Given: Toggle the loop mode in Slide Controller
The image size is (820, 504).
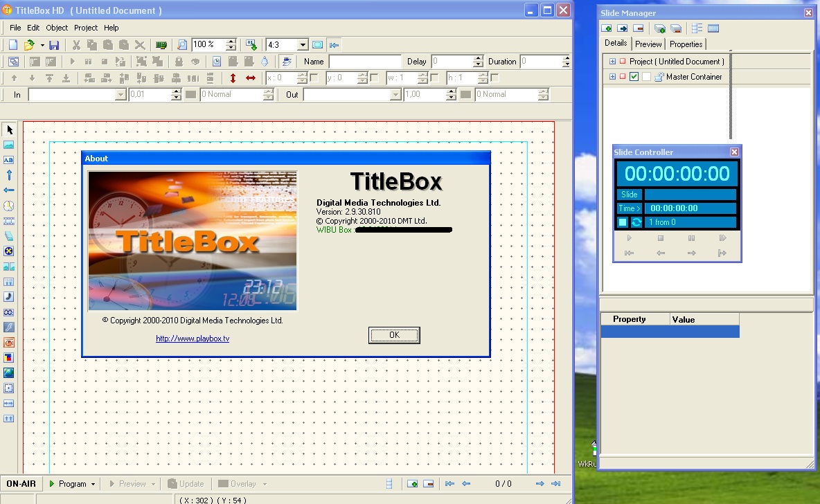Looking at the screenshot, I should coord(636,222).
